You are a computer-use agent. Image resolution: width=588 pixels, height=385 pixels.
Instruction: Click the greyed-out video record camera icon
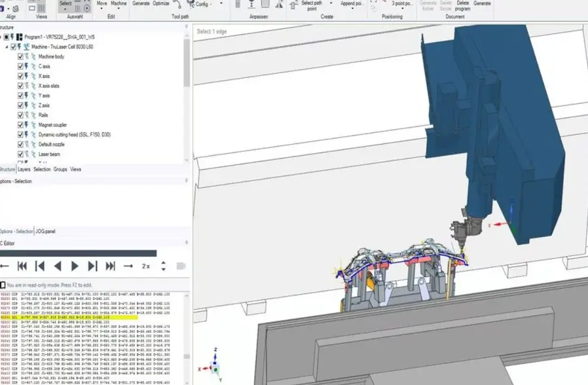(181, 266)
